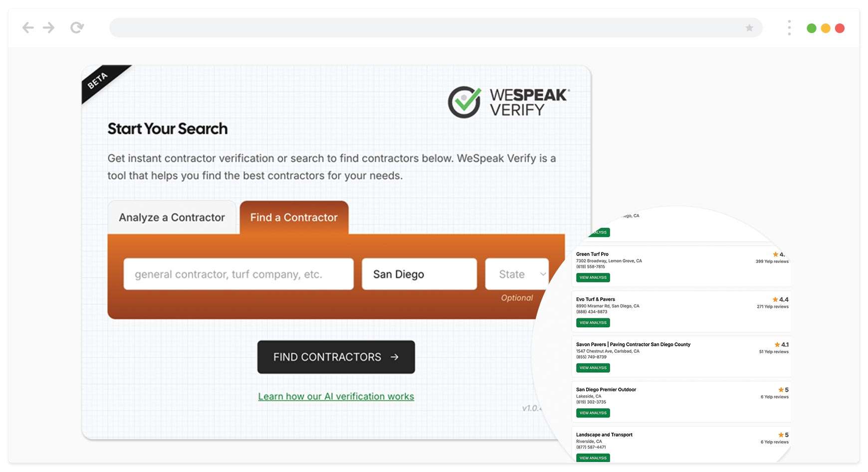
Task: Click VIEW ANALYSIS for Landscape and Transport
Action: pos(593,458)
